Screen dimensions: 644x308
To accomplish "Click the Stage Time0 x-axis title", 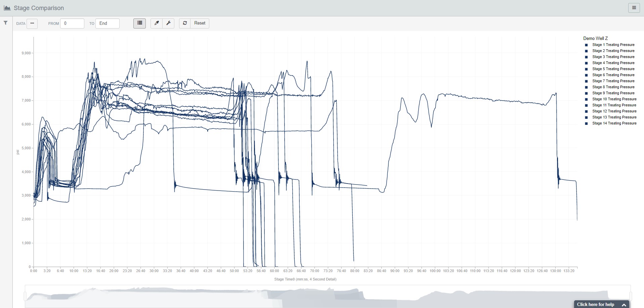I will coord(305,279).
